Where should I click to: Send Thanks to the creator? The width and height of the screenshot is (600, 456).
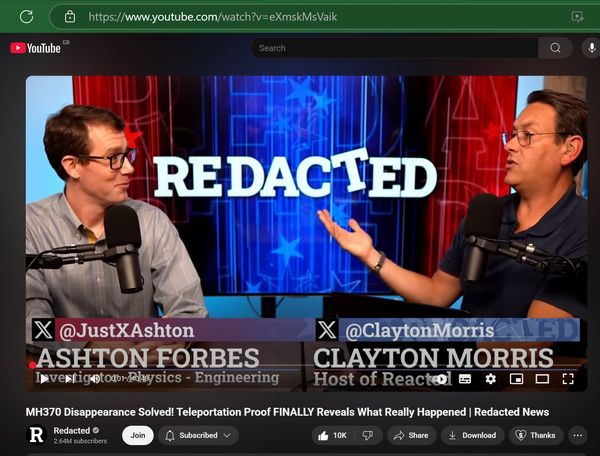536,435
